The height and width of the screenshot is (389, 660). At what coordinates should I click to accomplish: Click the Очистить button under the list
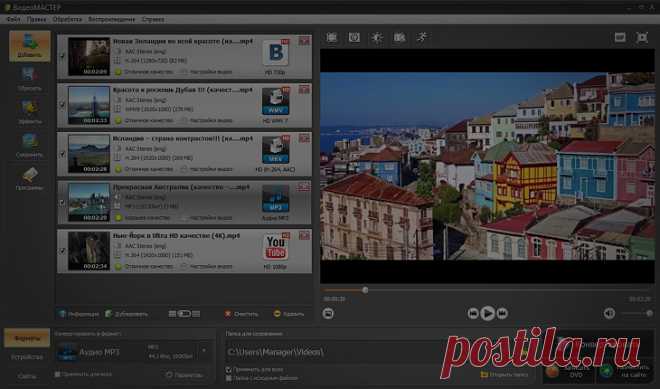click(242, 314)
